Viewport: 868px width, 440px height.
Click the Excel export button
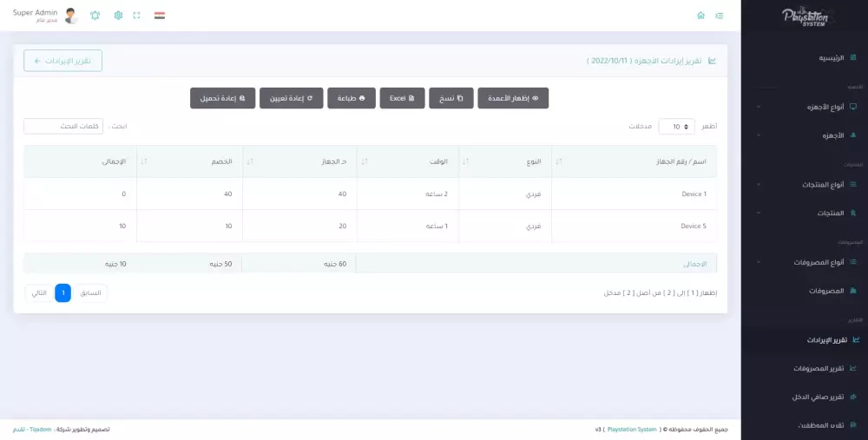coord(403,98)
